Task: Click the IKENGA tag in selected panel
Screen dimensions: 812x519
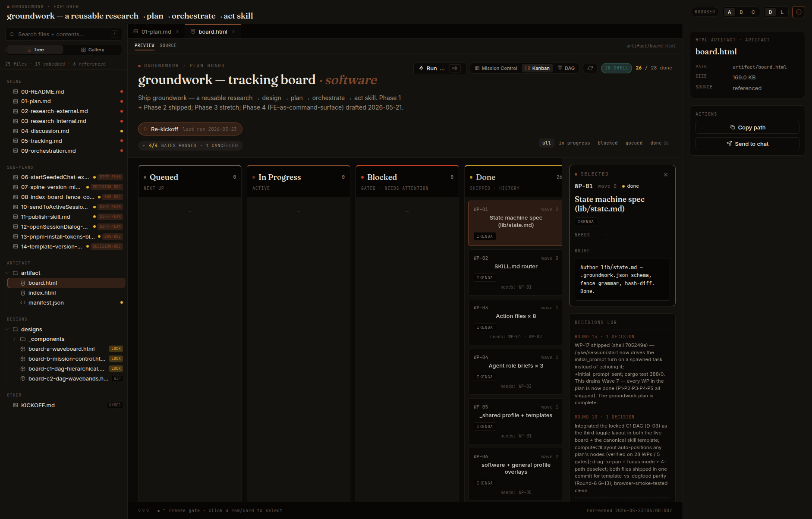Action: 585,222
